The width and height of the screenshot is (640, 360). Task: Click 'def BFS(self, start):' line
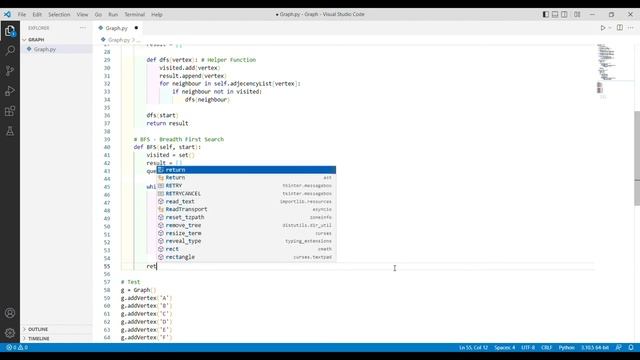167,147
